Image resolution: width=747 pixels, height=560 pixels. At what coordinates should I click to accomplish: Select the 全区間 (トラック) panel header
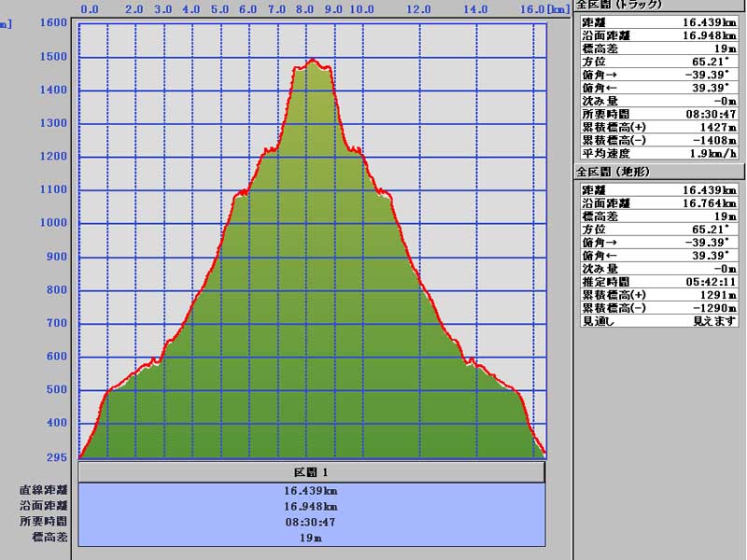click(x=659, y=6)
